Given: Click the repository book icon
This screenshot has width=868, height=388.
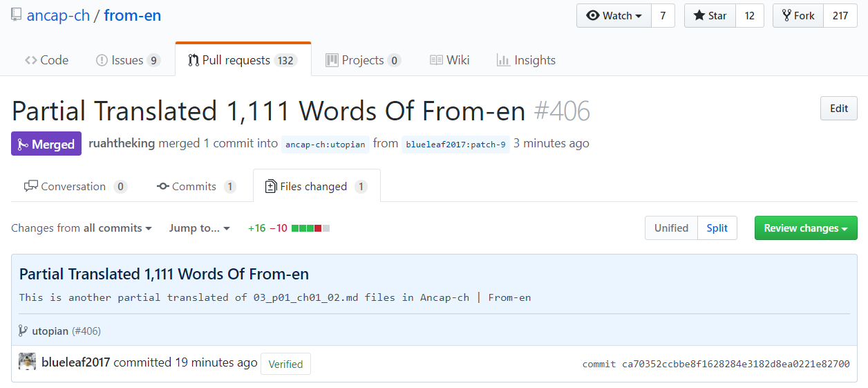Looking at the screenshot, I should point(17,15).
